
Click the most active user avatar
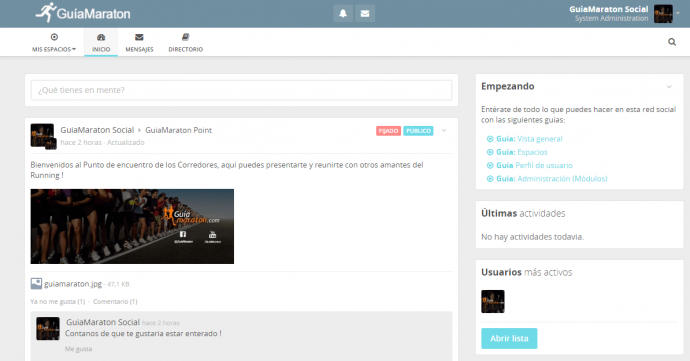(492, 302)
